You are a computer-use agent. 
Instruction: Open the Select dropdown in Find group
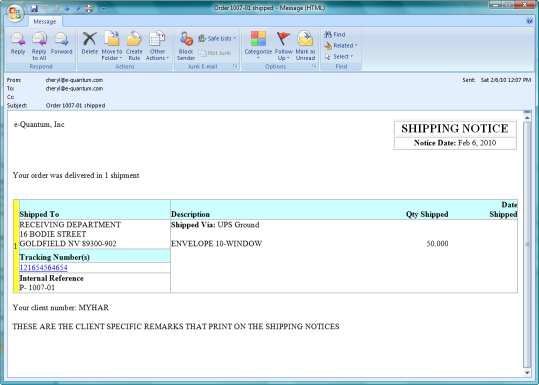coord(339,56)
